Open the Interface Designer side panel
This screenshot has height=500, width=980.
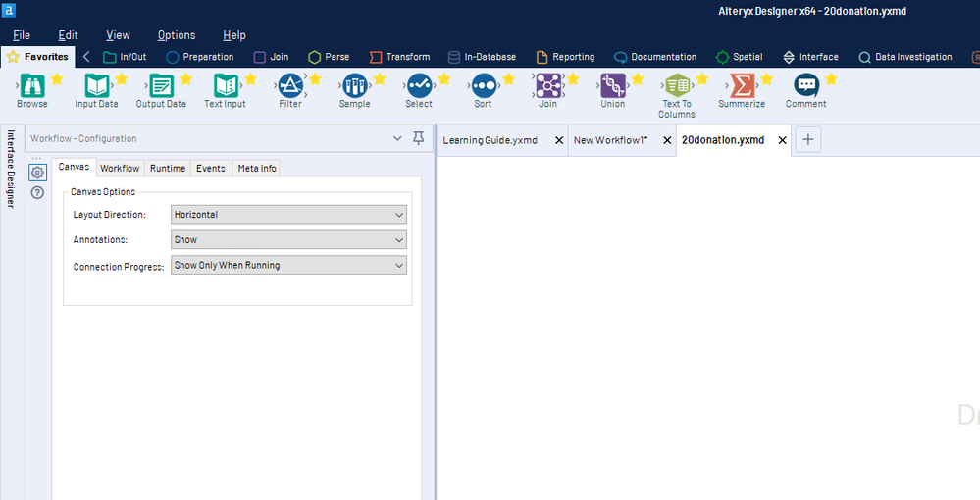click(11, 169)
